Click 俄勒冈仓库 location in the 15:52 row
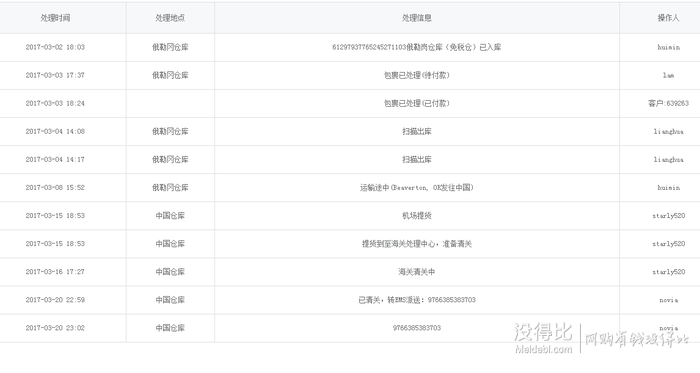 click(170, 188)
